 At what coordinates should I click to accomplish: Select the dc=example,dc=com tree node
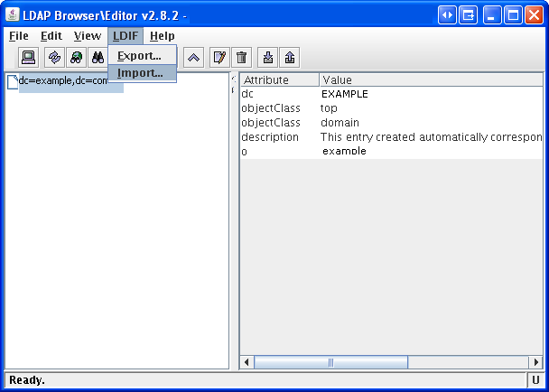point(63,81)
